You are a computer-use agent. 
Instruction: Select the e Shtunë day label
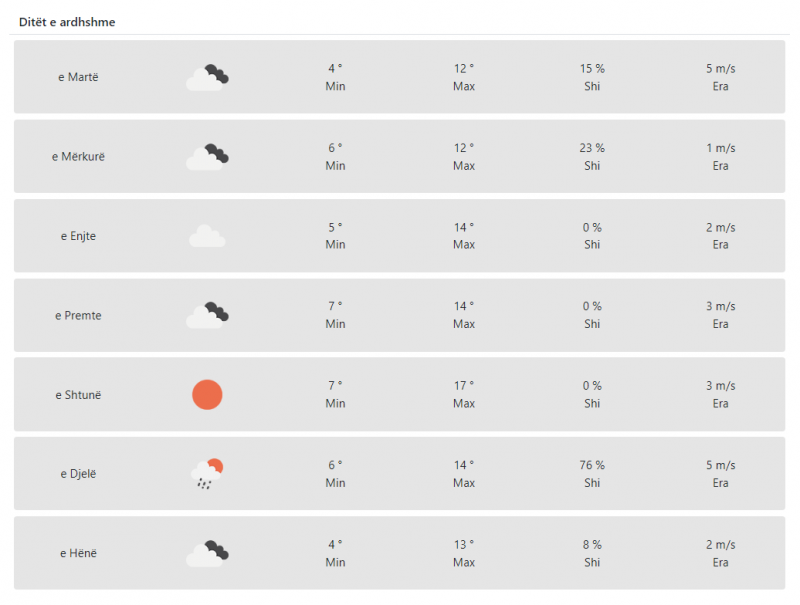[78, 395]
